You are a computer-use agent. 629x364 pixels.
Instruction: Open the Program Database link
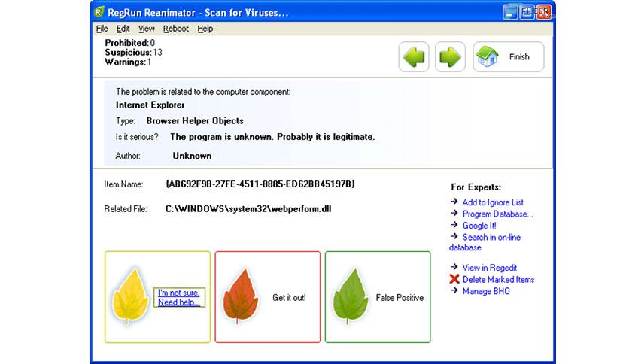pos(498,214)
